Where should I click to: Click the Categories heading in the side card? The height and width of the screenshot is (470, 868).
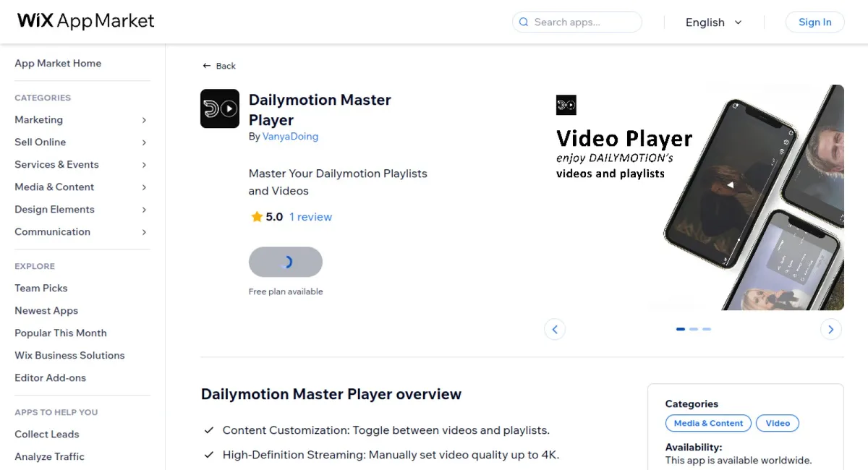(692, 404)
